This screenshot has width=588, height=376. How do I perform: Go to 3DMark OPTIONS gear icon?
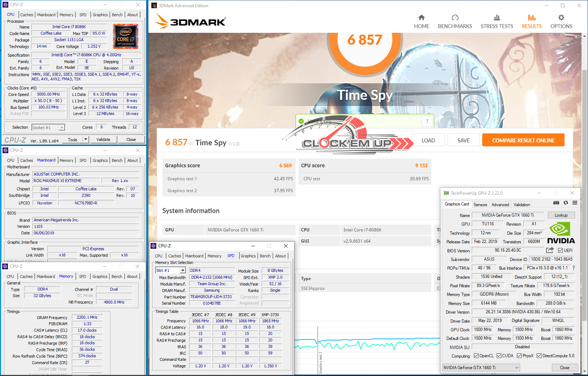coord(561,18)
